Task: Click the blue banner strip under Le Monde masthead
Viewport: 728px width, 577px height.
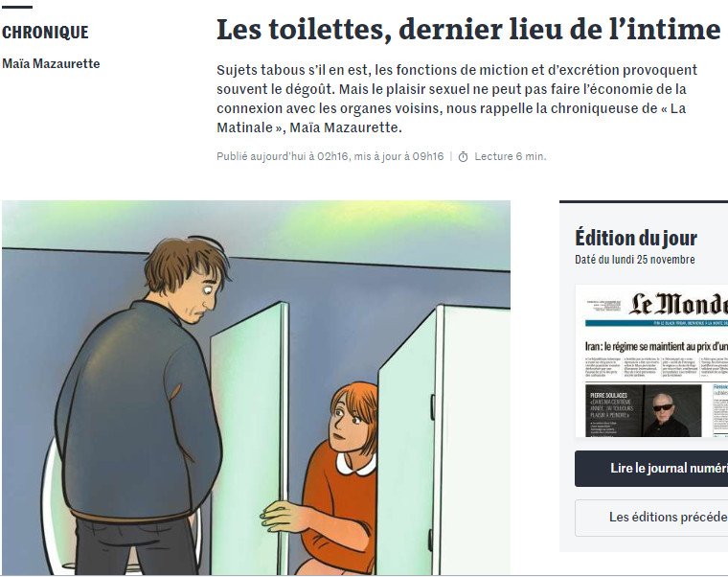Action: [656, 323]
